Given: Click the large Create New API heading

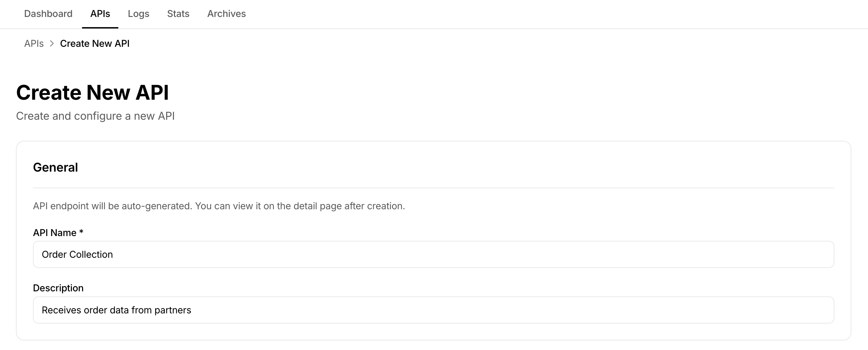Looking at the screenshot, I should pyautogui.click(x=92, y=93).
